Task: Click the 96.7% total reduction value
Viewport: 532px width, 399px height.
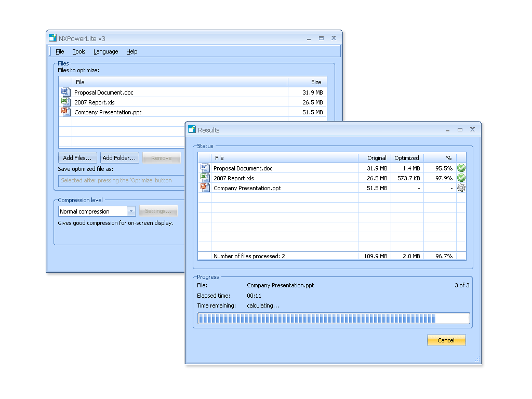Action: [x=444, y=256]
